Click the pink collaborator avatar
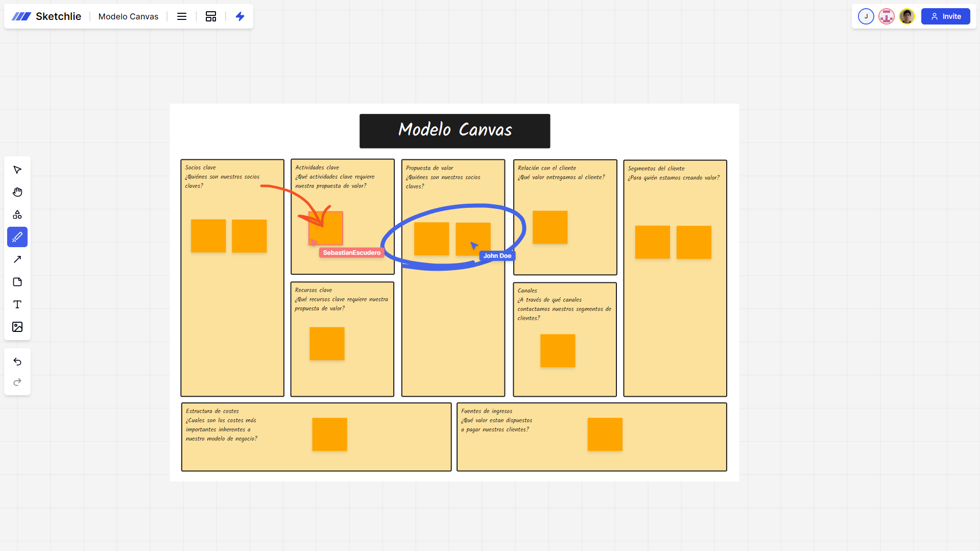 (886, 16)
